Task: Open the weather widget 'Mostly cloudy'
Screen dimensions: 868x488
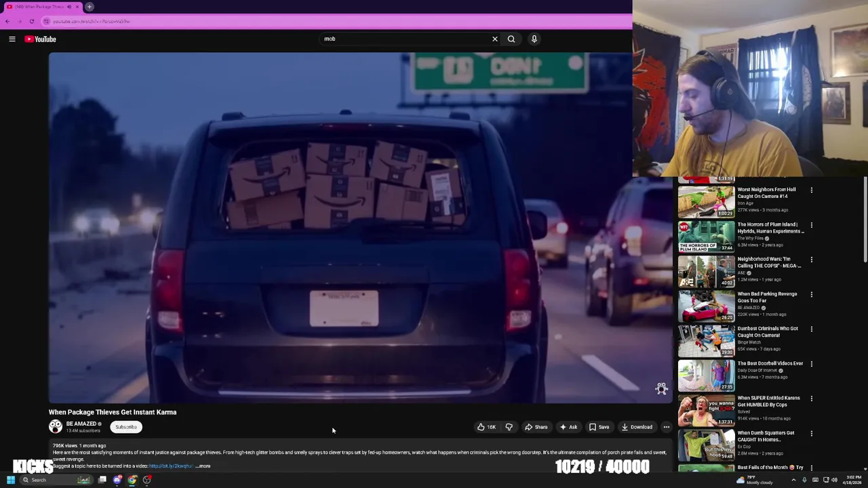Action: point(754,480)
